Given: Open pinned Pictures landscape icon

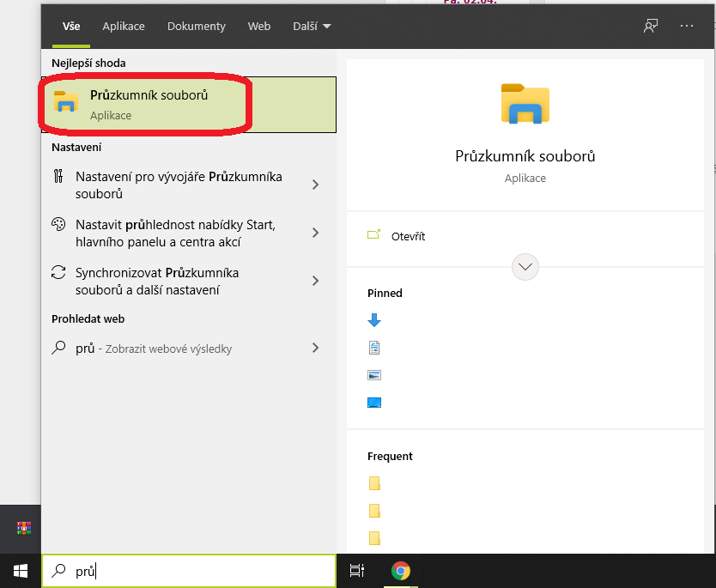Looking at the screenshot, I should click(373, 375).
